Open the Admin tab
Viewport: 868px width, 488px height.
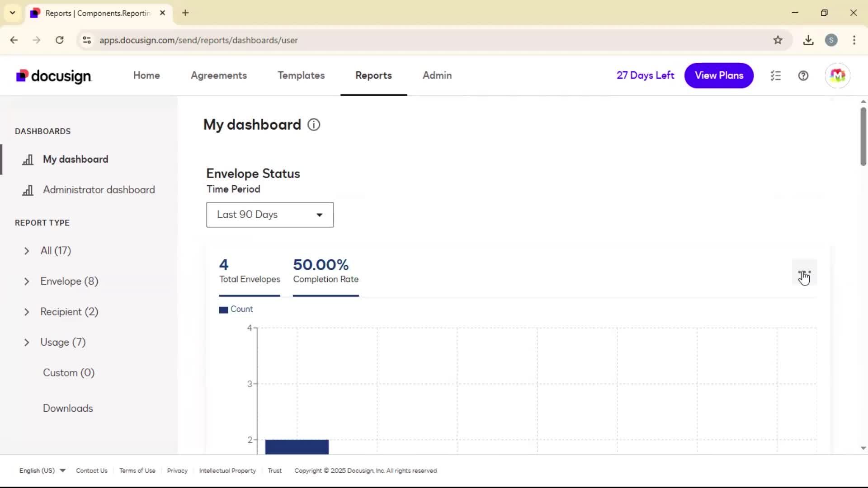(x=437, y=75)
